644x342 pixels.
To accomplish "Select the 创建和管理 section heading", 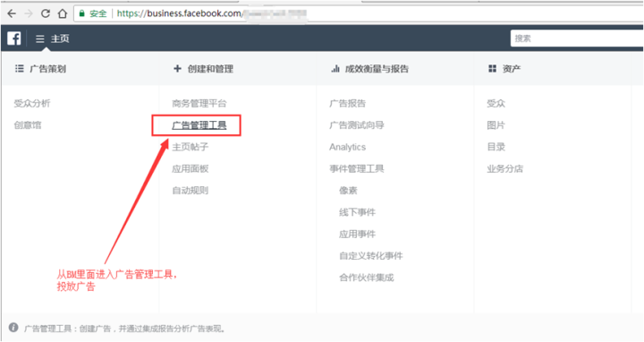I will click(x=210, y=69).
